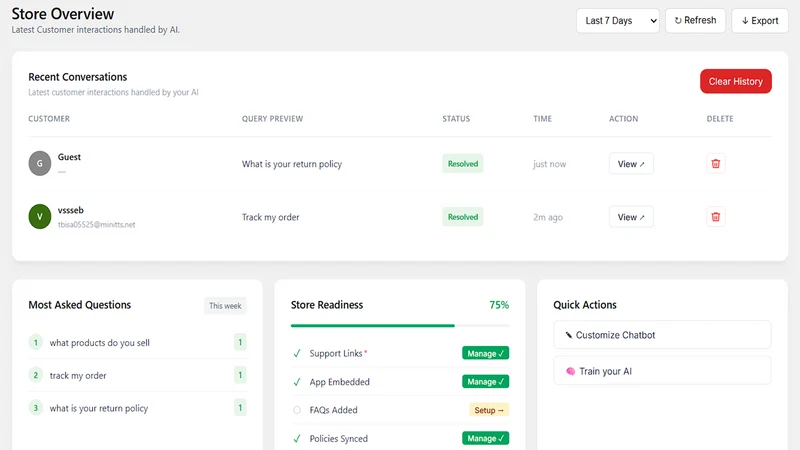Click the rank 2 number badge
This screenshot has width=800, height=450.
(36, 375)
